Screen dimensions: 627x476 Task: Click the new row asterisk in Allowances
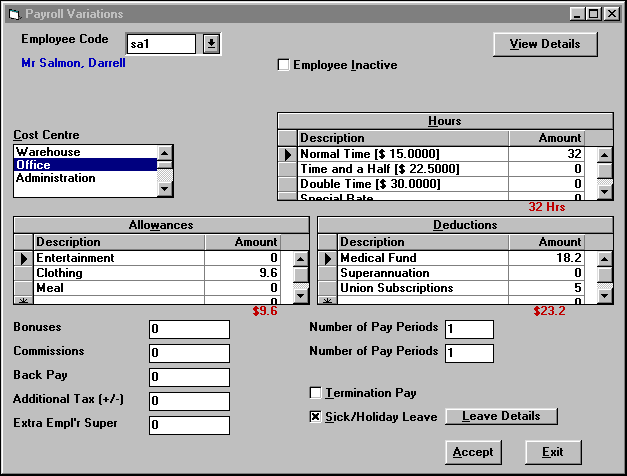23,299
